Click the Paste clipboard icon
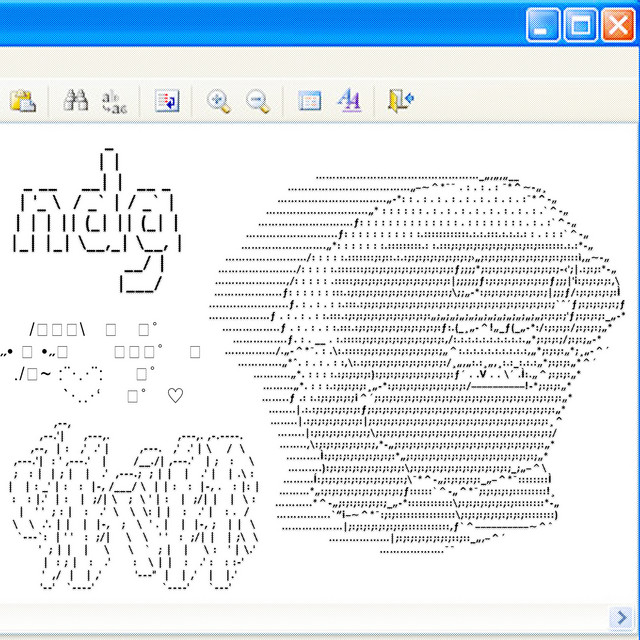This screenshot has width=640, height=640. click(22, 100)
